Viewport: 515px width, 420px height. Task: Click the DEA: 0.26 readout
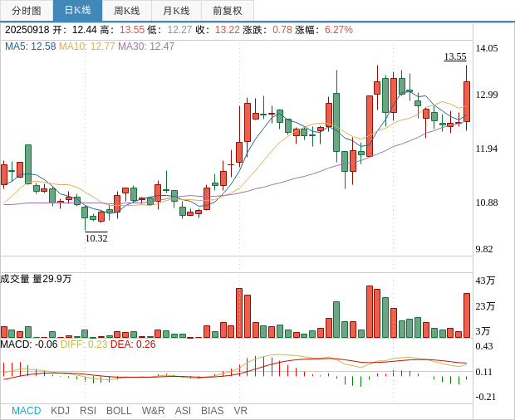[x=133, y=344]
